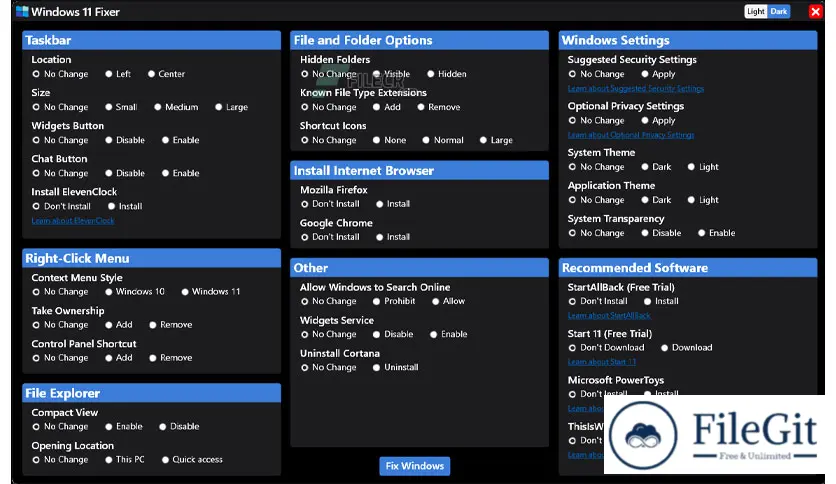Select Don't Install for Microsoft PowerToys
Screen dimensions: 836x484
click(598, 394)
